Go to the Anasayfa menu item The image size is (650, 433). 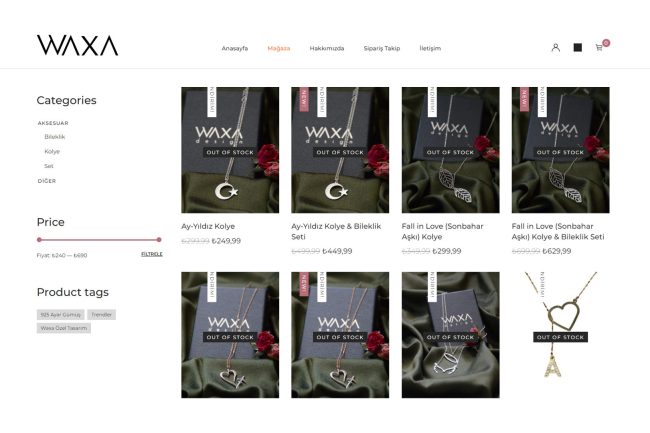tap(235, 48)
